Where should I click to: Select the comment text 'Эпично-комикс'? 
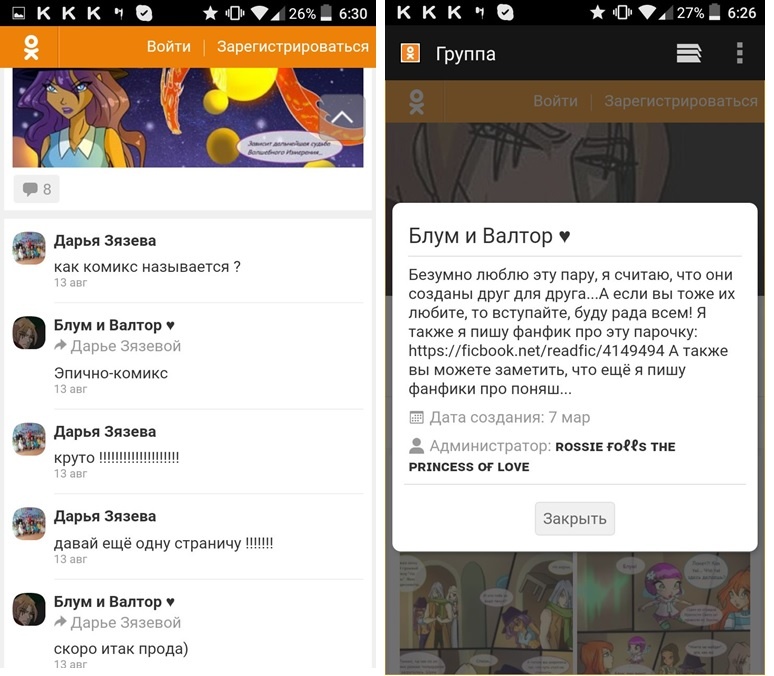click(x=111, y=373)
